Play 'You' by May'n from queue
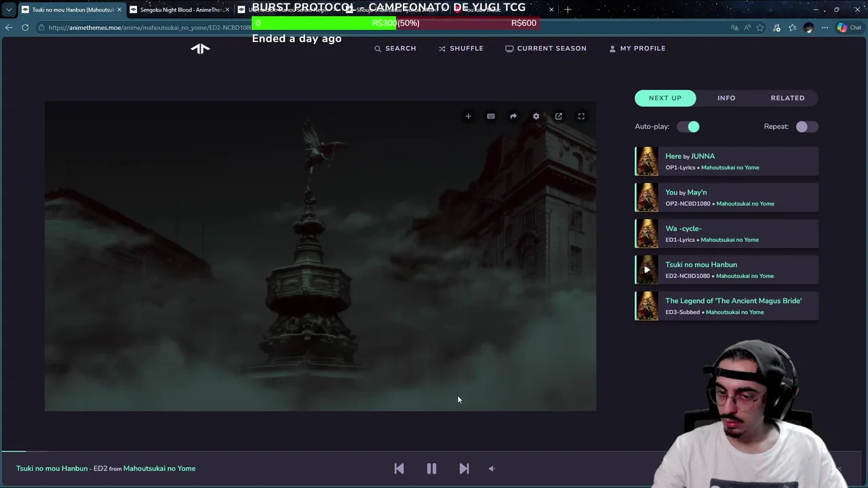Image resolution: width=868 pixels, height=488 pixels. pos(727,197)
